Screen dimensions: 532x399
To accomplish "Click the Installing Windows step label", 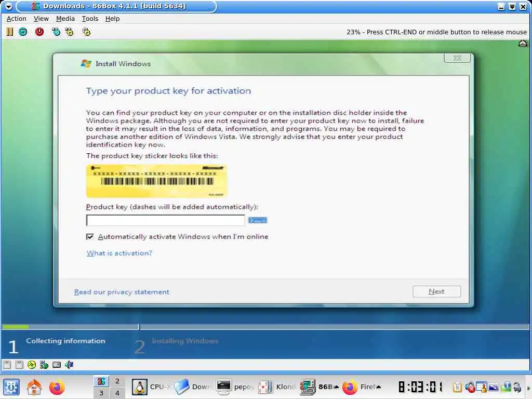I will pyautogui.click(x=185, y=341).
